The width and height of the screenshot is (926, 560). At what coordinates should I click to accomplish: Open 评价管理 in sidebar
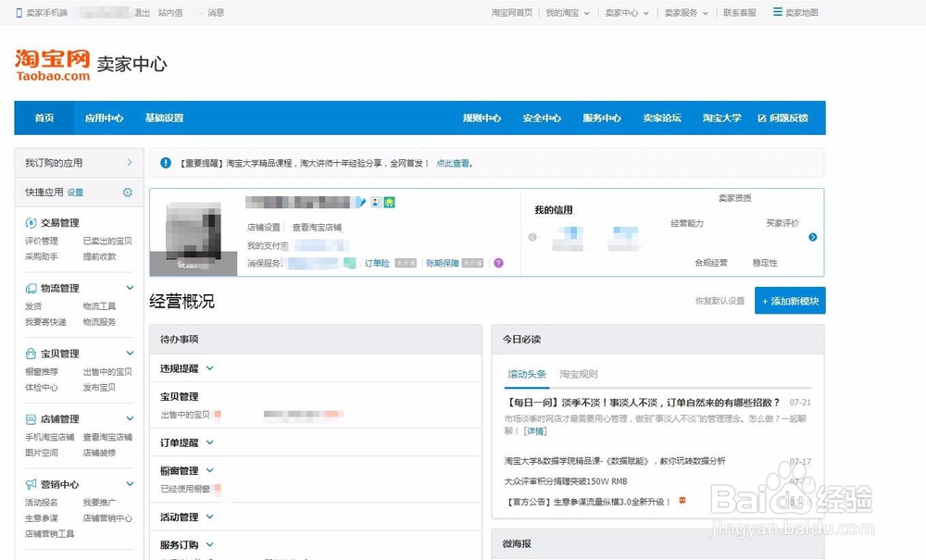(42, 241)
